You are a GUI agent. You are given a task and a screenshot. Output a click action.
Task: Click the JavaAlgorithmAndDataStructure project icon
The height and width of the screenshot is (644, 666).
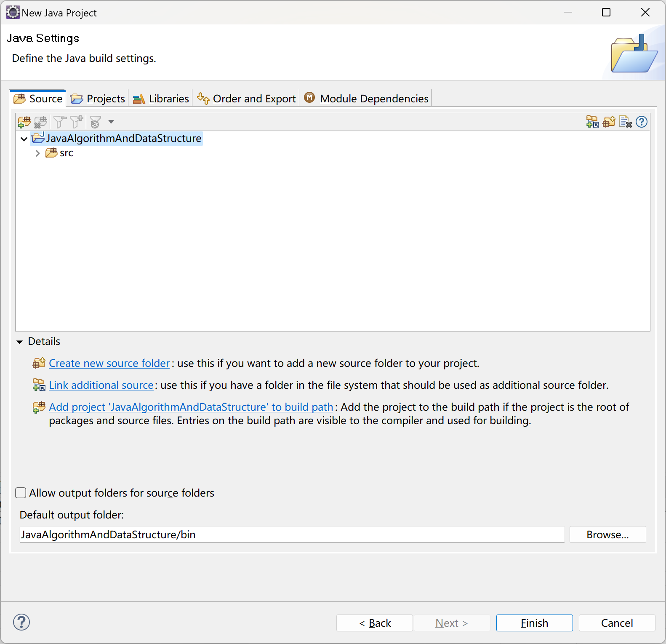tap(38, 138)
